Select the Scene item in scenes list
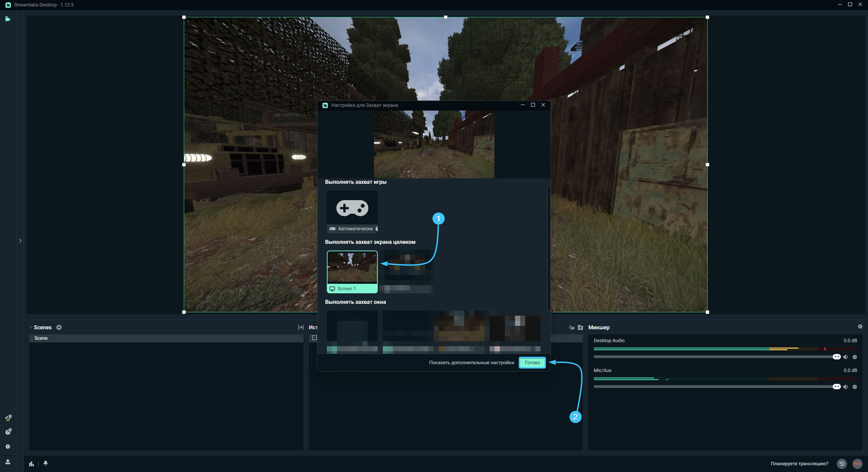The width and height of the screenshot is (868, 472). (x=166, y=338)
